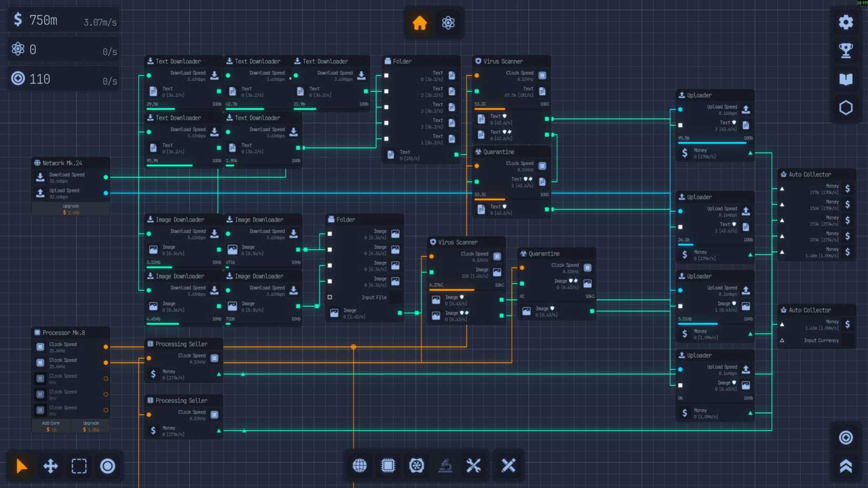Select the GPU fan category icon
Viewport: 868px width, 488px height.
pyautogui.click(x=417, y=465)
